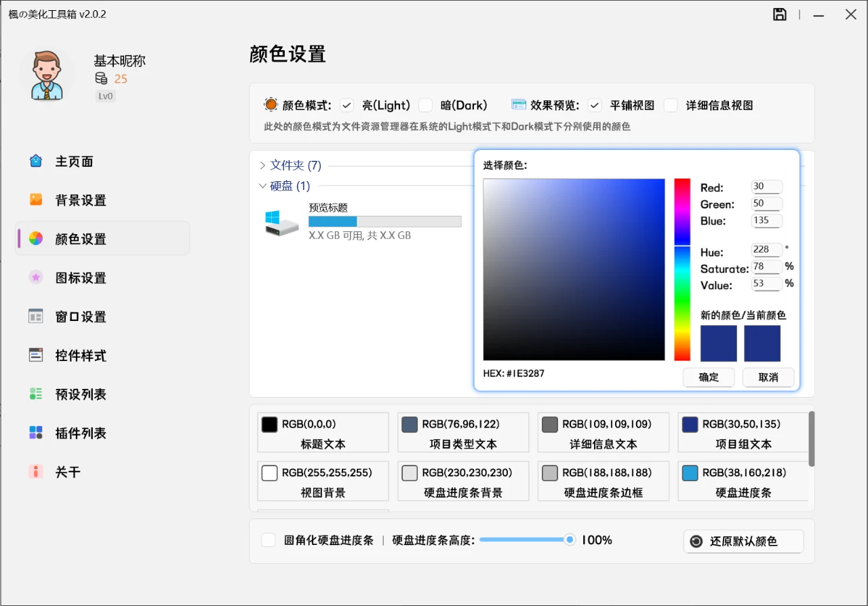Viewport: 868px width, 606px height.
Task: Click the save icon in title bar
Action: pyautogui.click(x=780, y=14)
